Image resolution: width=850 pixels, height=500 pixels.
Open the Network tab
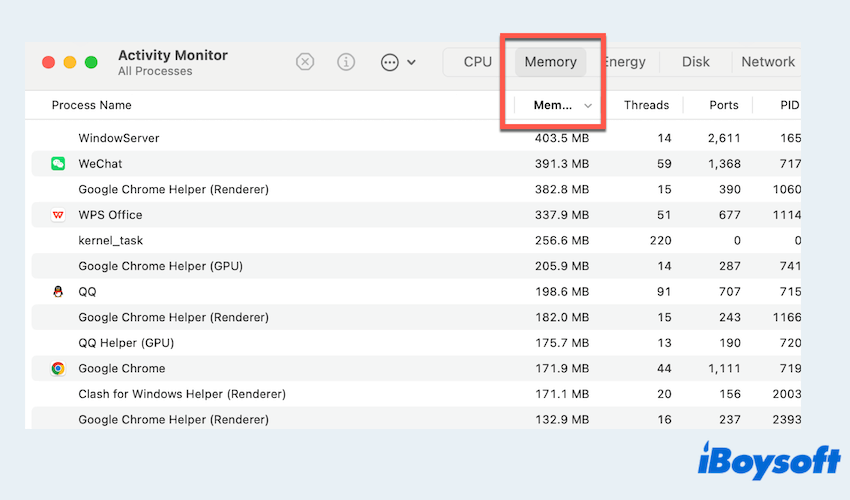coord(767,62)
